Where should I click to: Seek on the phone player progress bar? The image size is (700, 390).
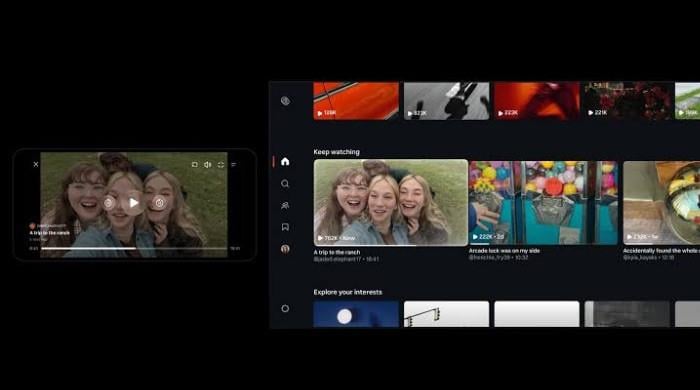134,248
